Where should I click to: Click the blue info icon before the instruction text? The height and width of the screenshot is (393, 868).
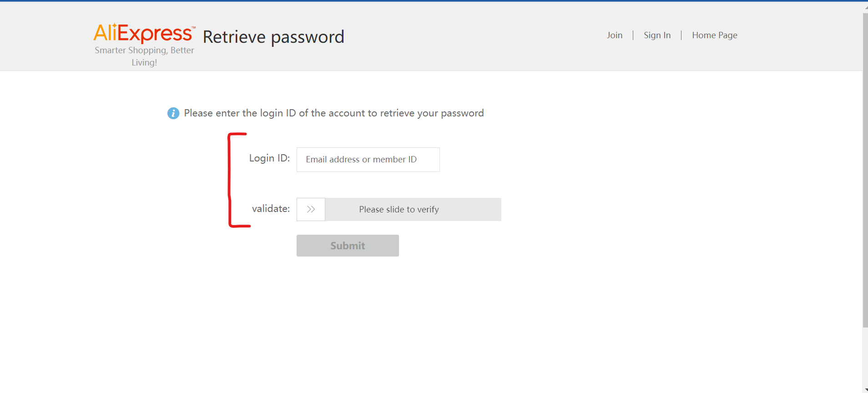pos(173,113)
